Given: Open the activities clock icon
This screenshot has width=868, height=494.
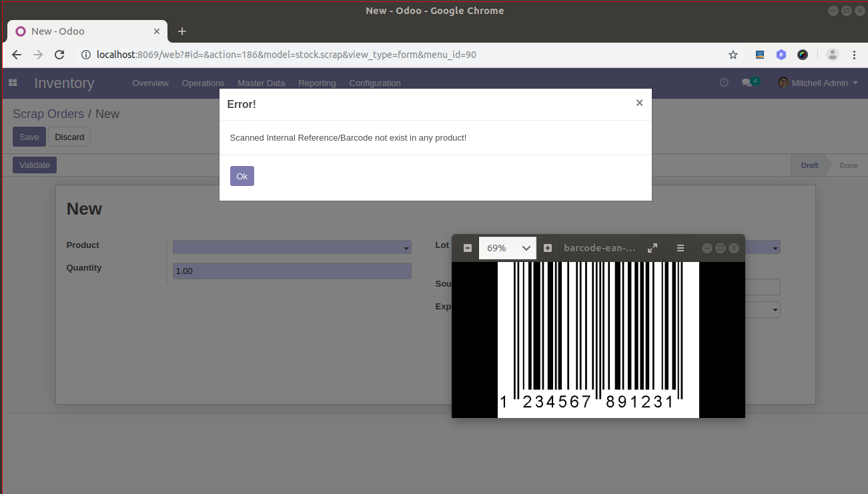Looking at the screenshot, I should [724, 82].
